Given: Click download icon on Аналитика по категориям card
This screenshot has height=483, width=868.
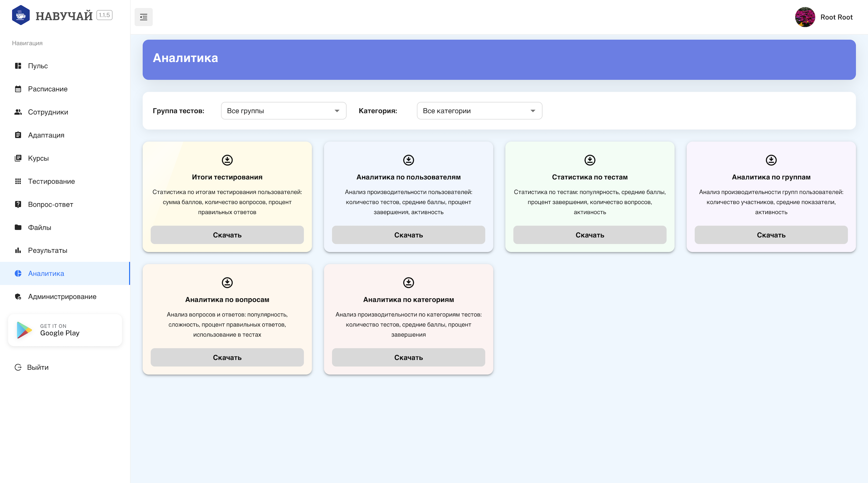Looking at the screenshot, I should click(408, 283).
